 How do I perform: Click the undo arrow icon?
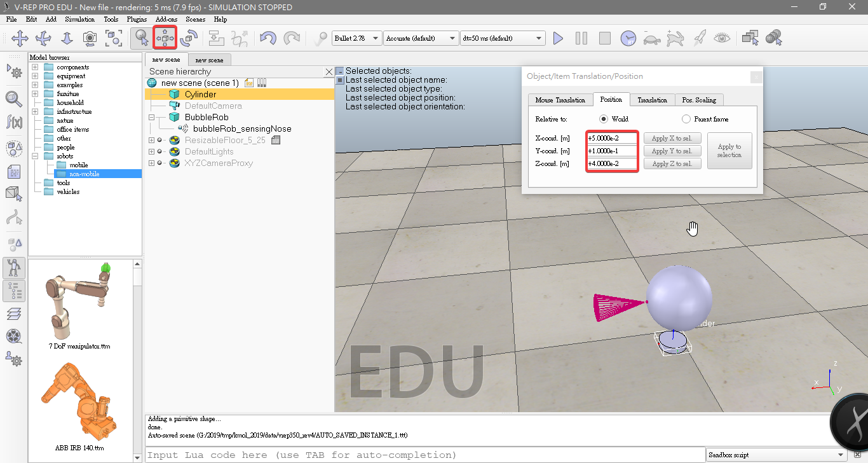[x=268, y=38]
